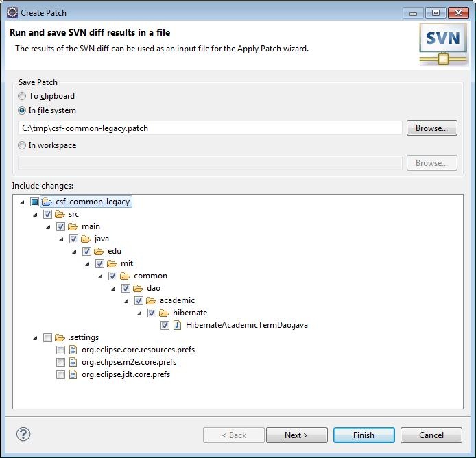Maximize the Create Patch dialog window
476x458 pixels.
pyautogui.click(x=436, y=13)
